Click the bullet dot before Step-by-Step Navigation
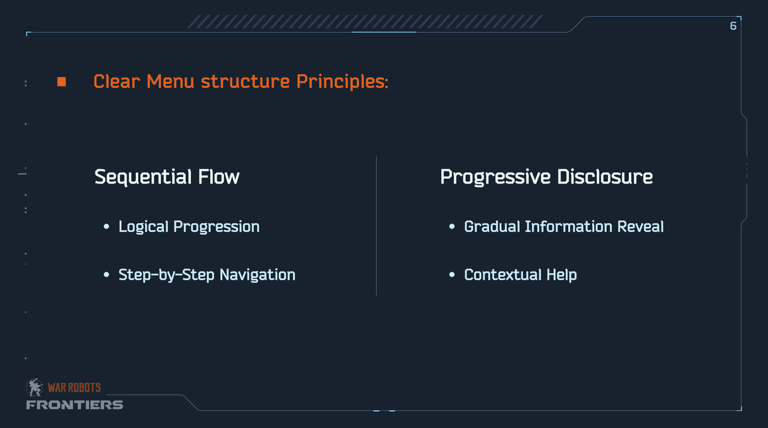This screenshot has width=768, height=428. tap(106, 275)
